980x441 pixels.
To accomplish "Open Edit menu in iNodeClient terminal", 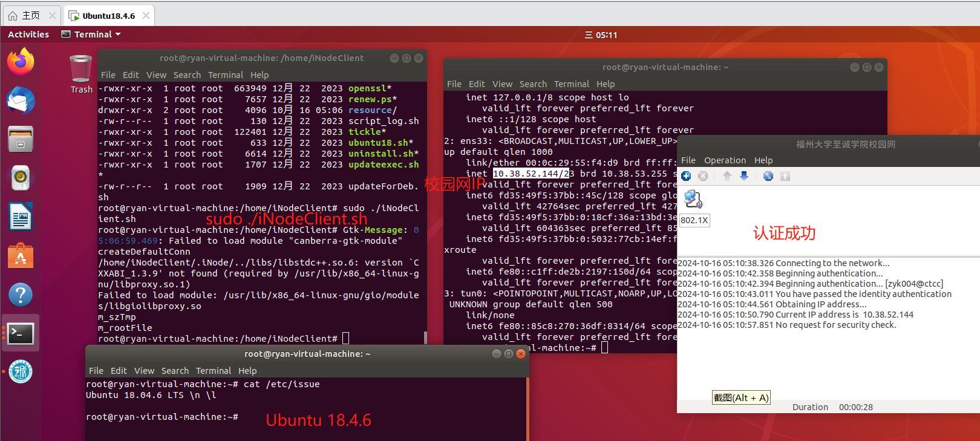I will tap(131, 75).
